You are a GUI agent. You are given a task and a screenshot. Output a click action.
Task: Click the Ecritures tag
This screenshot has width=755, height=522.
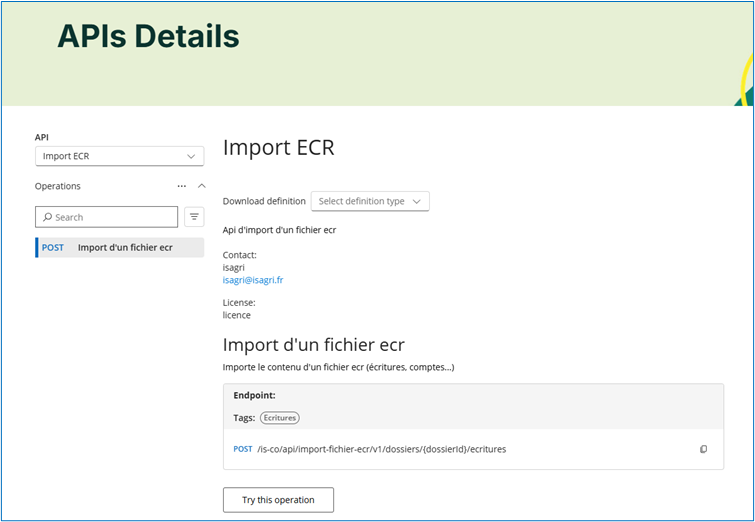pos(280,418)
